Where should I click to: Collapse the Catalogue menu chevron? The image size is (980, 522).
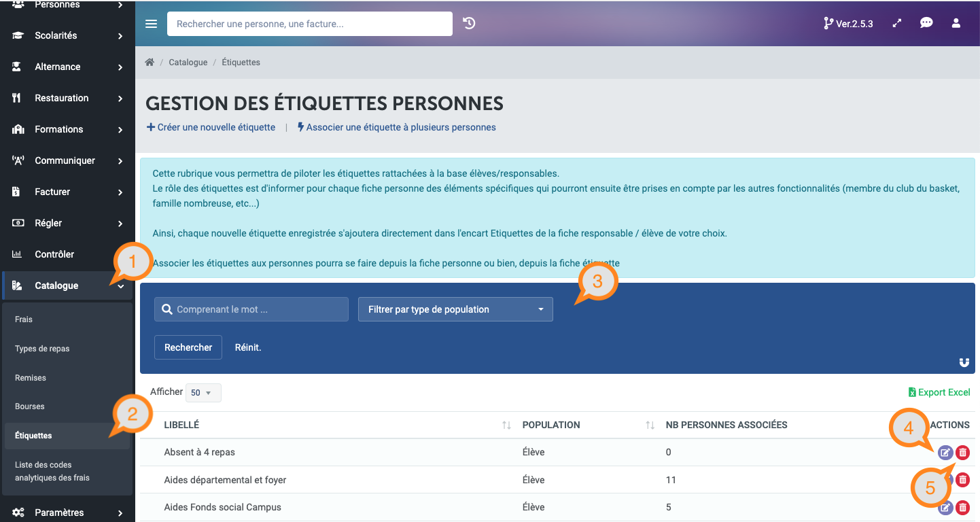120,286
